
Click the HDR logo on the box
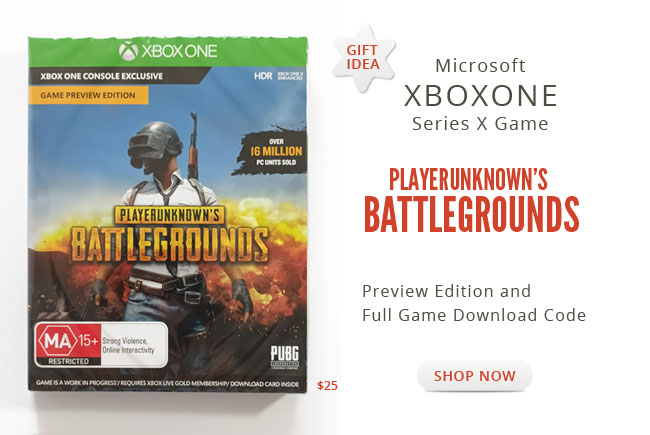(263, 76)
